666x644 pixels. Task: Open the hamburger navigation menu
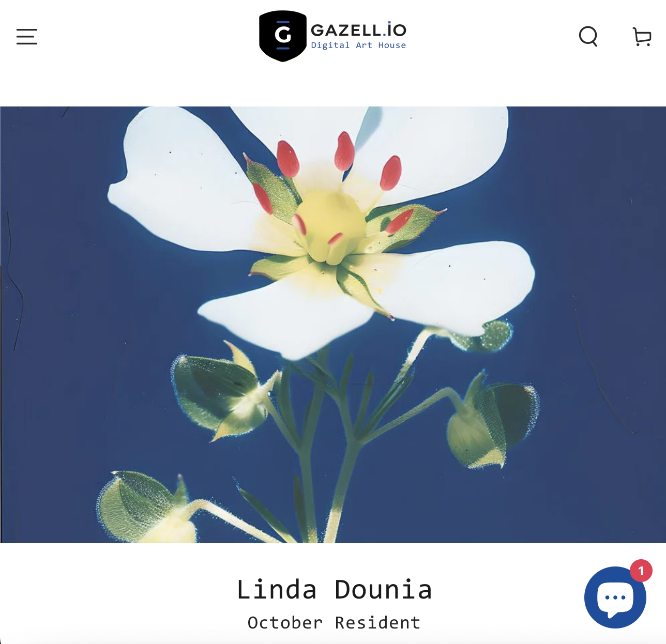(x=27, y=37)
